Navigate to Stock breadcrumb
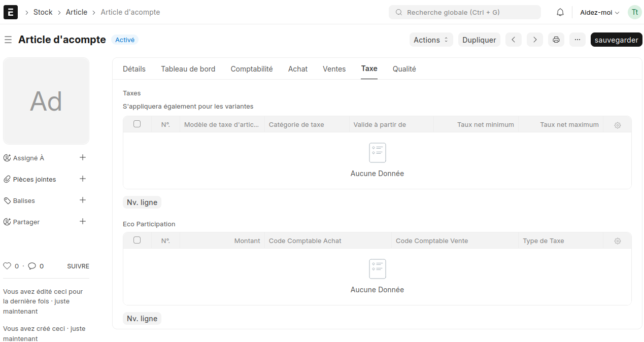 pyautogui.click(x=43, y=12)
